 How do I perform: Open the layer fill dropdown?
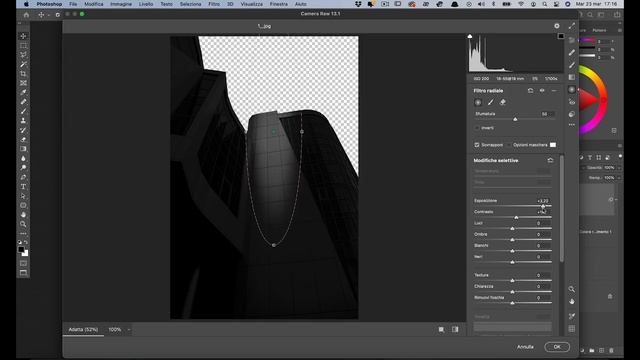619,178
